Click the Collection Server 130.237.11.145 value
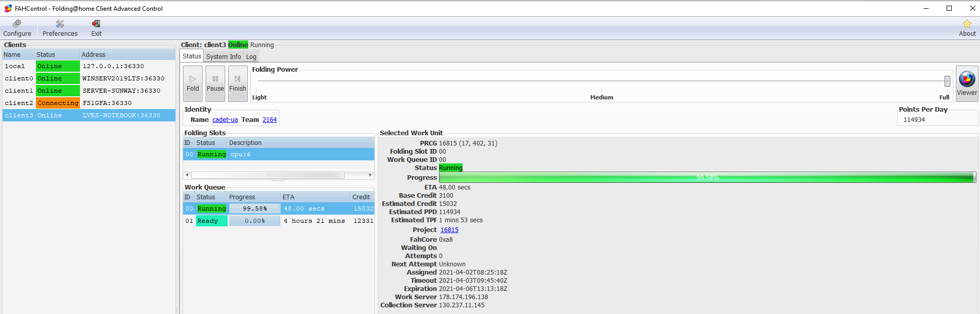The width and height of the screenshot is (980, 314). point(462,305)
